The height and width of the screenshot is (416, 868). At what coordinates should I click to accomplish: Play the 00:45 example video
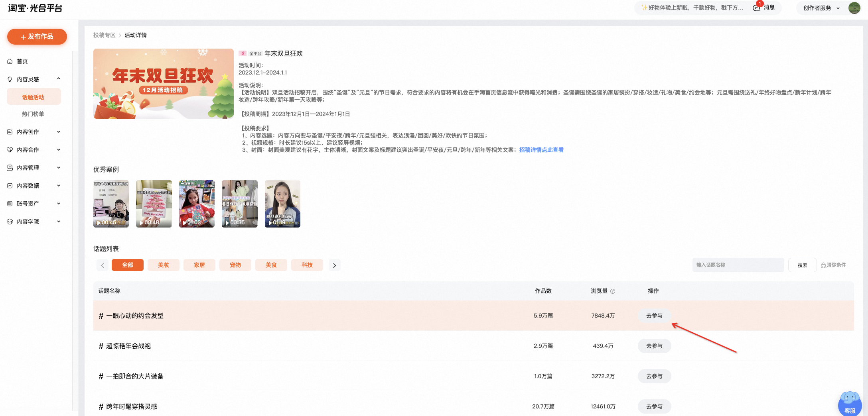pyautogui.click(x=111, y=204)
